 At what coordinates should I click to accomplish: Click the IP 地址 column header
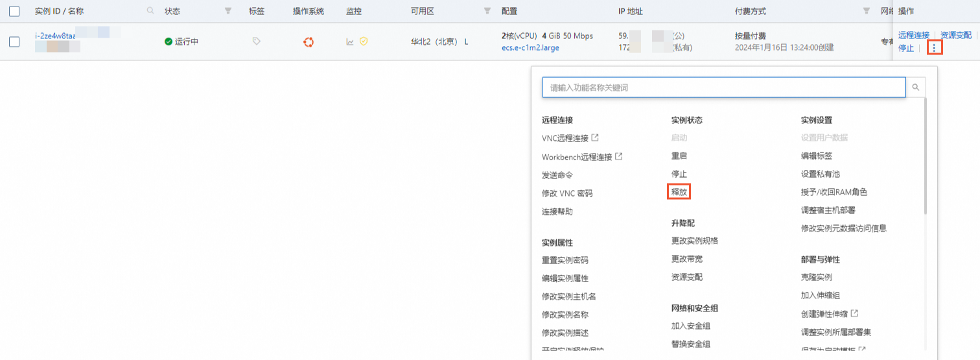coord(631,11)
